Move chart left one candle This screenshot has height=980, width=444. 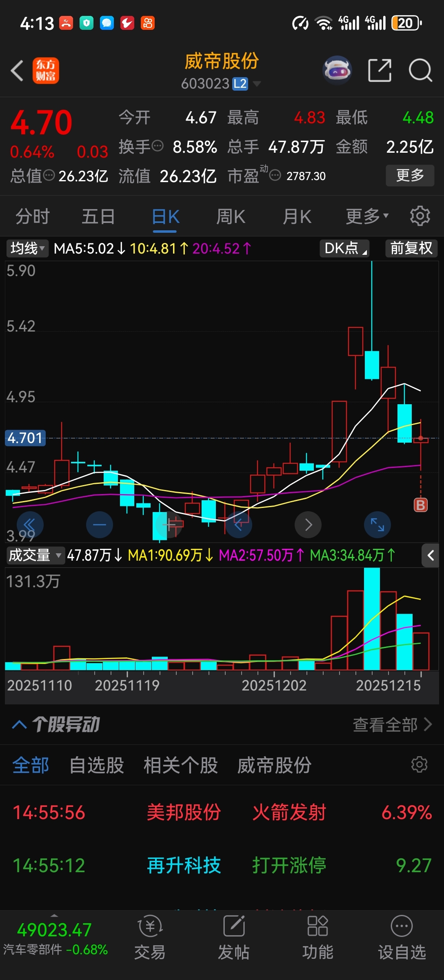(x=238, y=524)
